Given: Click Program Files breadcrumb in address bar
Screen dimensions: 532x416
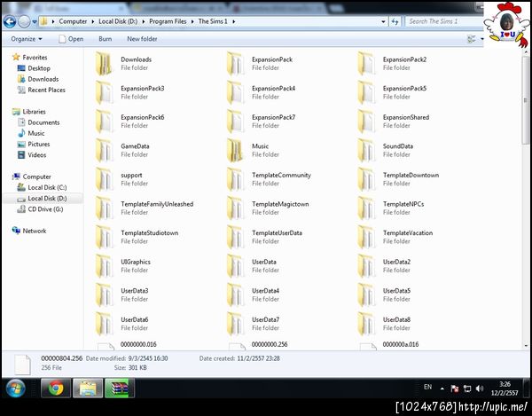Looking at the screenshot, I should (x=168, y=21).
